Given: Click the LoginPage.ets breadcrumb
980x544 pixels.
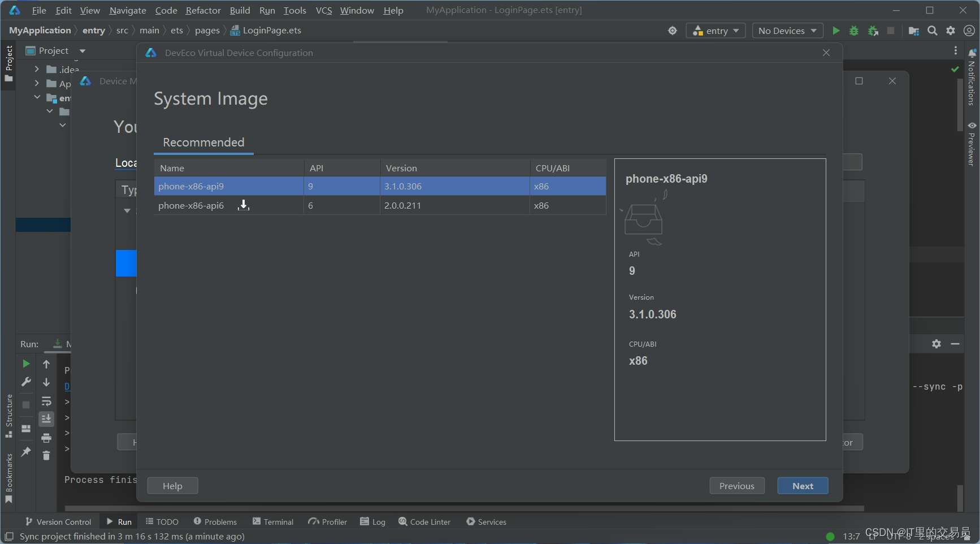Looking at the screenshot, I should pos(266,31).
